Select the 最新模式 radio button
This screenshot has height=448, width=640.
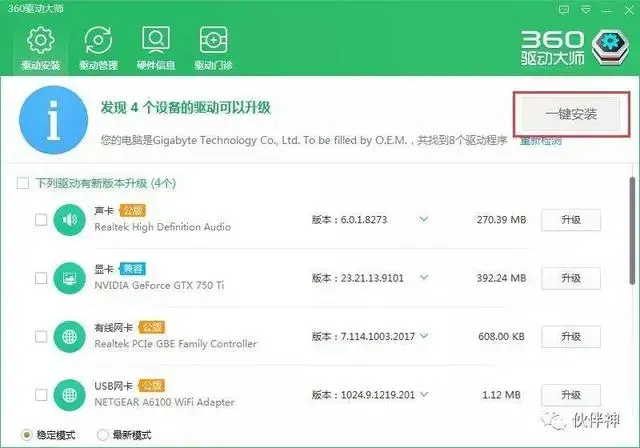(102, 435)
